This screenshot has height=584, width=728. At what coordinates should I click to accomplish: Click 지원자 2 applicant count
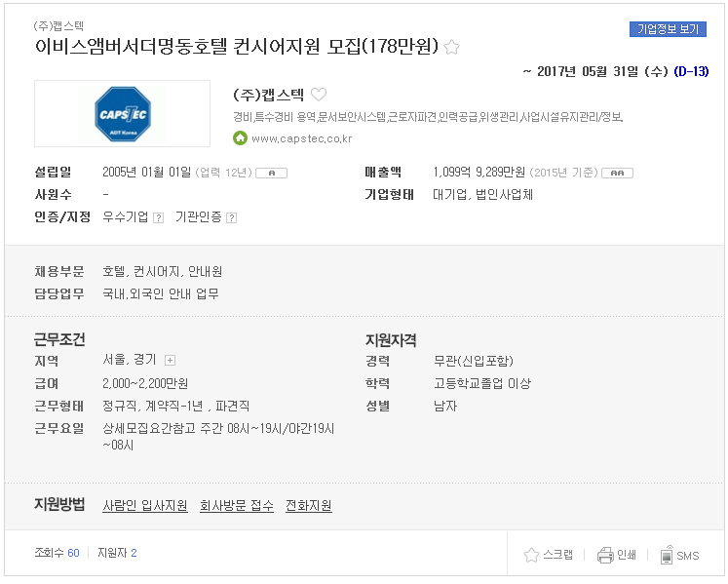click(x=117, y=553)
